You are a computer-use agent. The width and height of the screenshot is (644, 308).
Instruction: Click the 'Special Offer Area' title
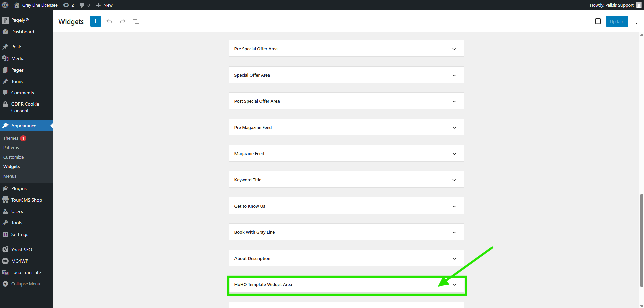252,75
